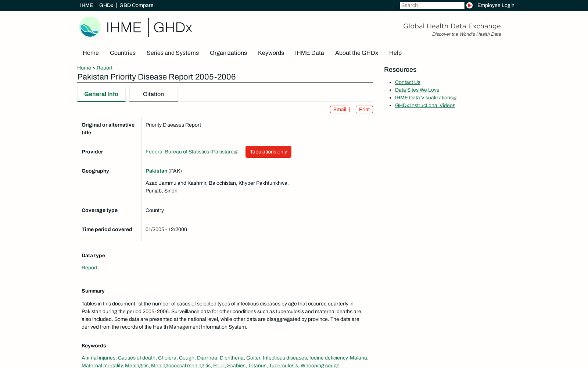
Task: Click the Print button
Action: tap(364, 109)
